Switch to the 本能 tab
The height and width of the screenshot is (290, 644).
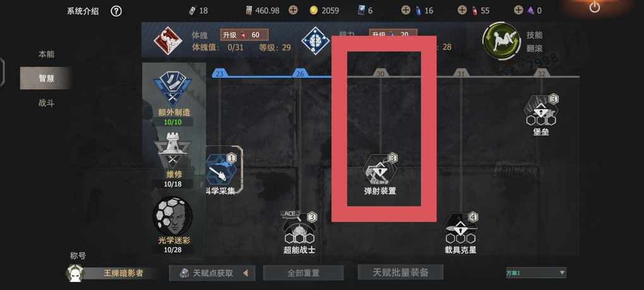click(47, 54)
